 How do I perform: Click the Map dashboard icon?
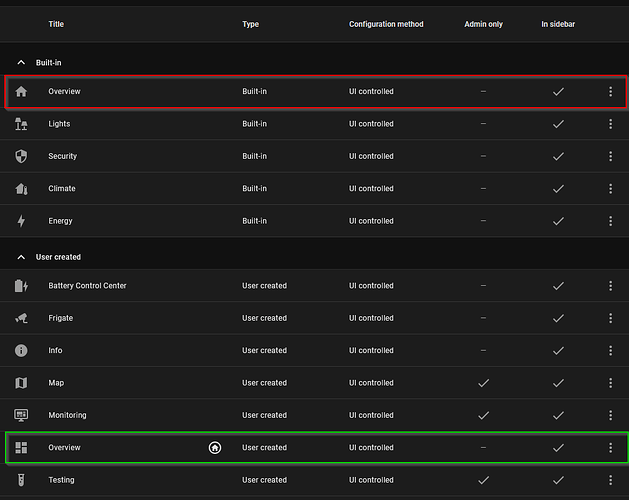click(x=21, y=383)
